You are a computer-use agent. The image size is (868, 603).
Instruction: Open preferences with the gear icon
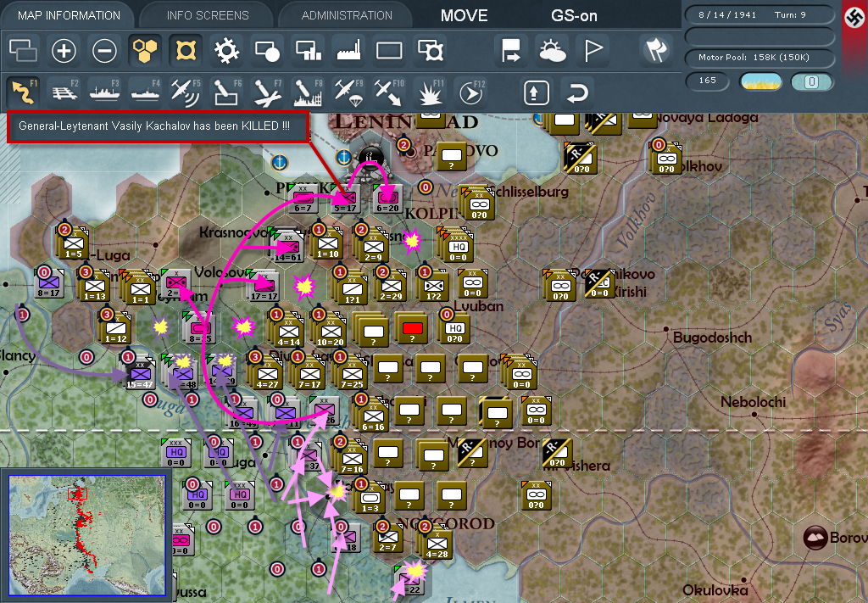[226, 51]
